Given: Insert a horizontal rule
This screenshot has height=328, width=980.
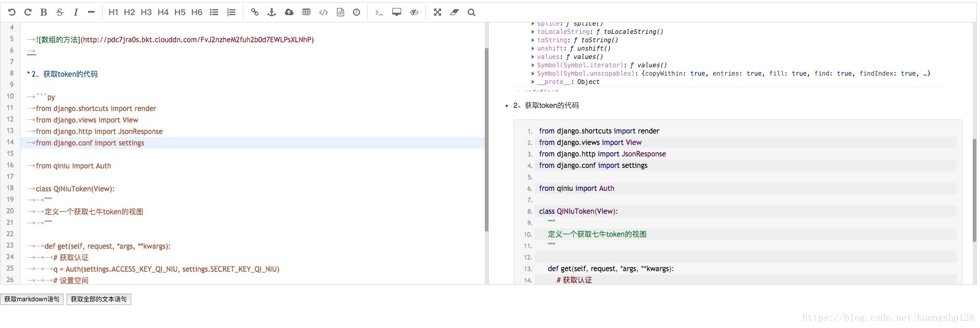Looking at the screenshot, I should (x=91, y=12).
